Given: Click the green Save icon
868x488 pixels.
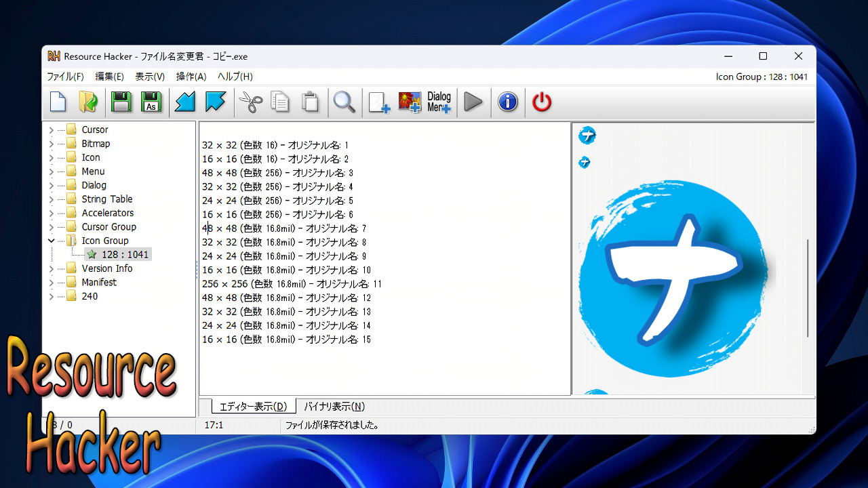Looking at the screenshot, I should coord(121,102).
